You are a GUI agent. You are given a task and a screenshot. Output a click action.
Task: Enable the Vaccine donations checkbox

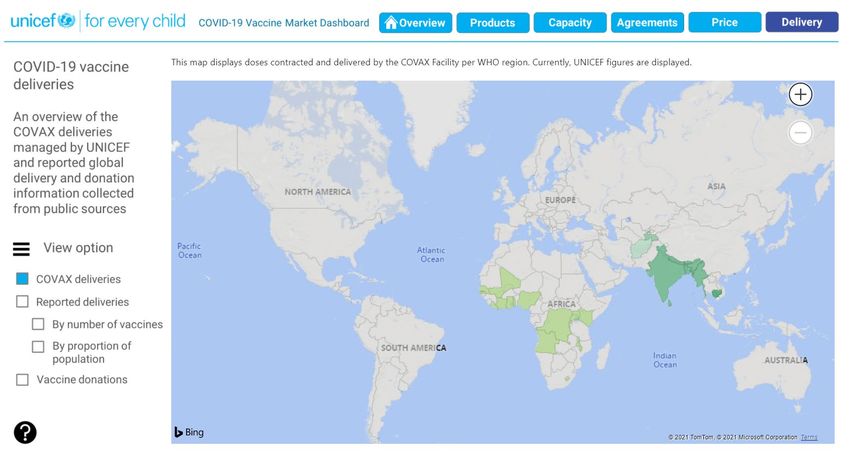(x=22, y=379)
